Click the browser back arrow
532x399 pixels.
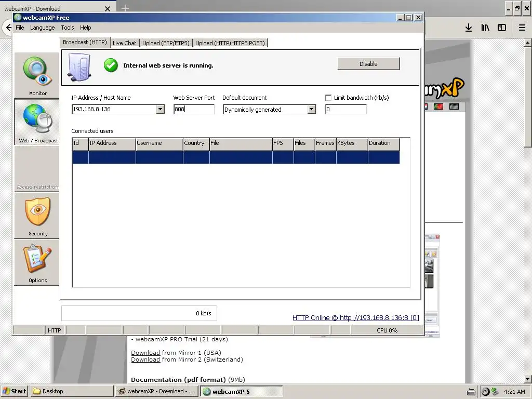(8, 28)
